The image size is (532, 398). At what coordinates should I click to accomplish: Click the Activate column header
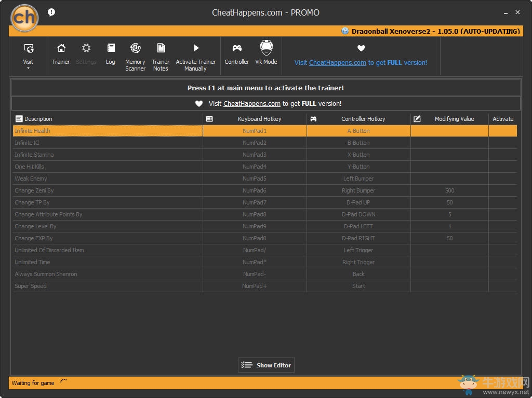tap(503, 119)
